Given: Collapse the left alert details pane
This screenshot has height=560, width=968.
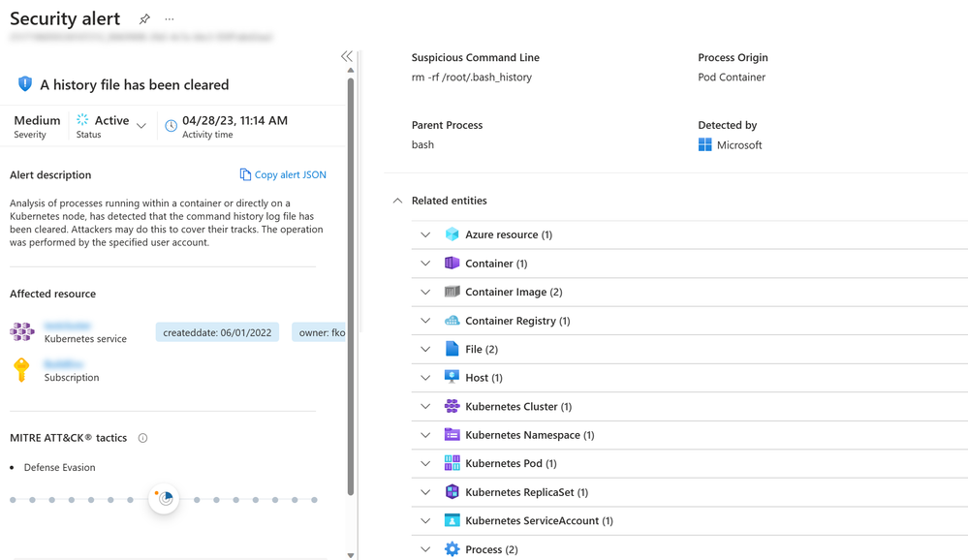Looking at the screenshot, I should [x=346, y=56].
